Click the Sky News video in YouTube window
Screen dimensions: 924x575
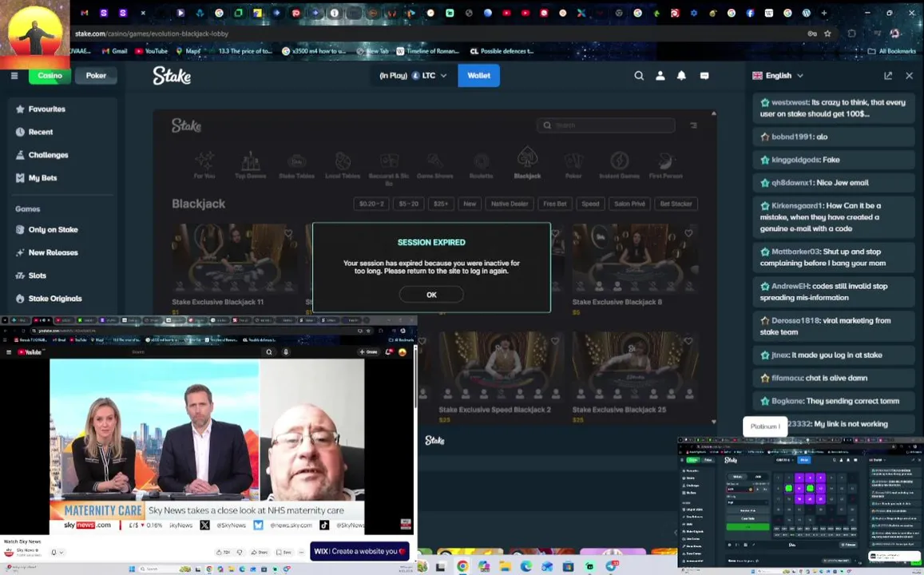point(207,446)
